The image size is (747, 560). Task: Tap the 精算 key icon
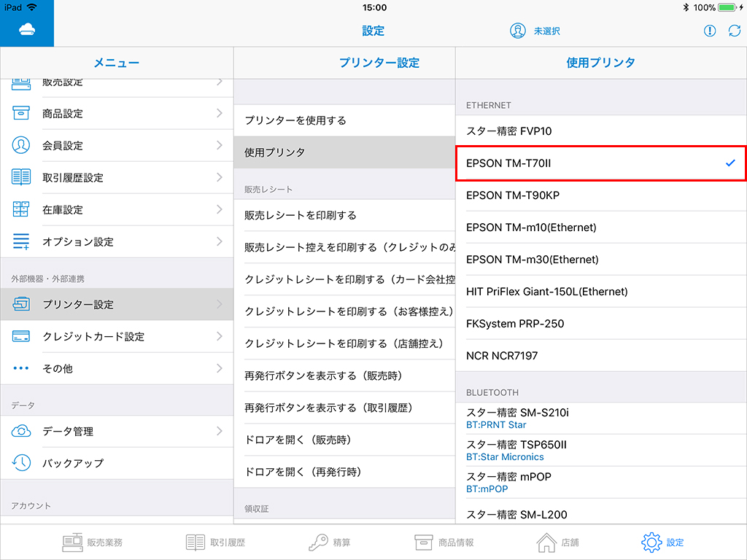pos(318,542)
